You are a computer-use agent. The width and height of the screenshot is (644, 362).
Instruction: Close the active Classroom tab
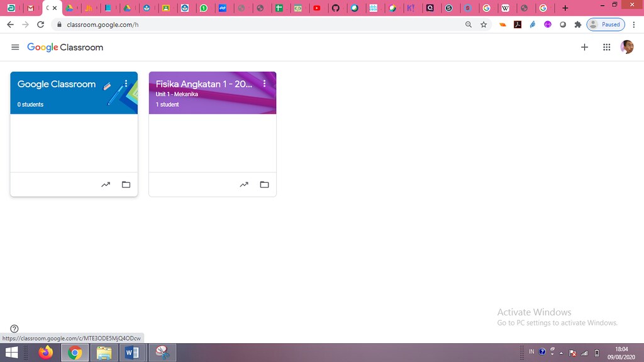pyautogui.click(x=55, y=8)
